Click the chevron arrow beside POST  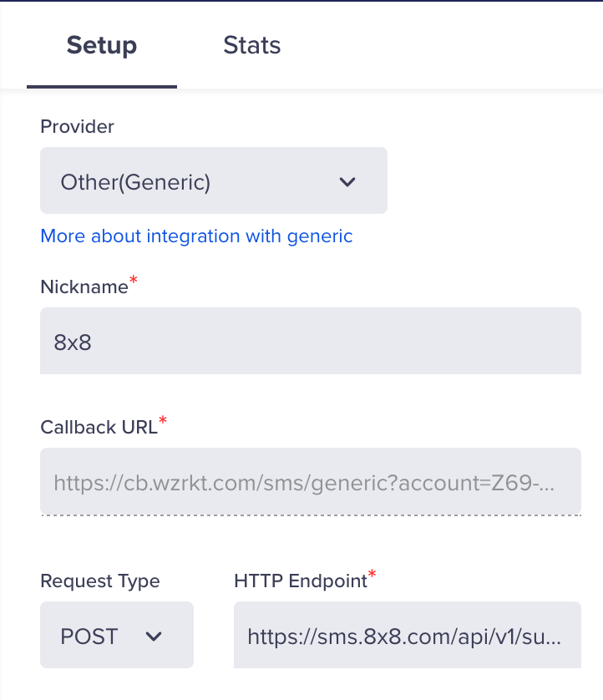pyautogui.click(x=154, y=637)
